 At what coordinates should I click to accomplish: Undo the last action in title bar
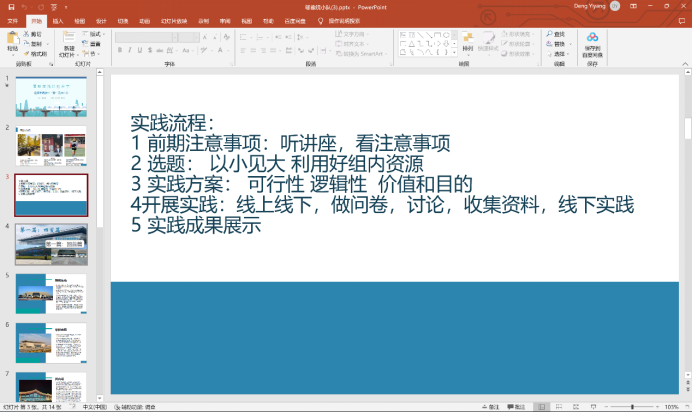25,7
